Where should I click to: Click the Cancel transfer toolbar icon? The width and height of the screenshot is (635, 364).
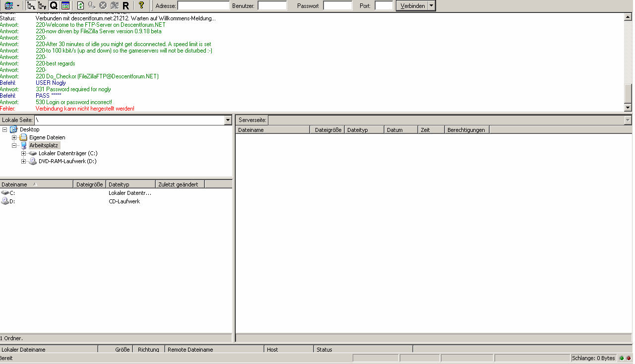(103, 5)
